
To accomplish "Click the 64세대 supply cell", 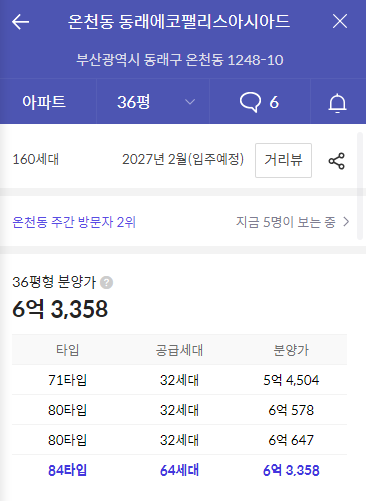I will (x=179, y=470).
